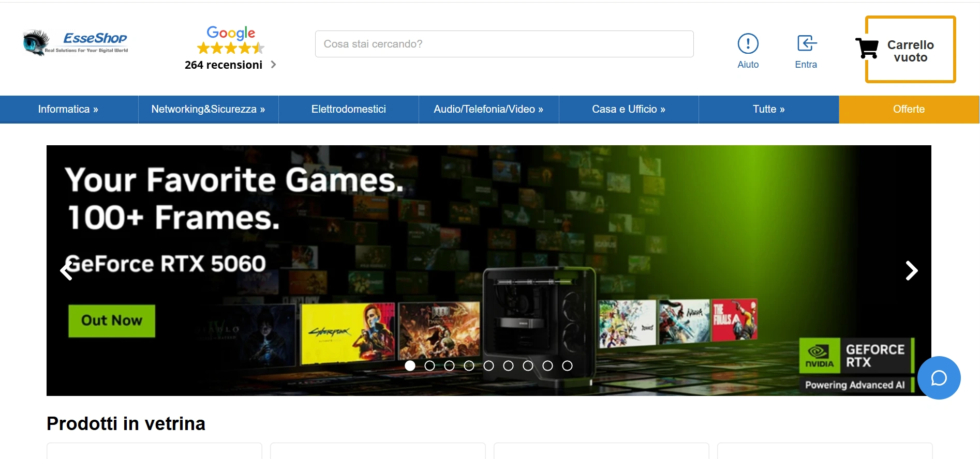
Task: Expand the Networking&Sicurezza menu
Action: tap(208, 109)
